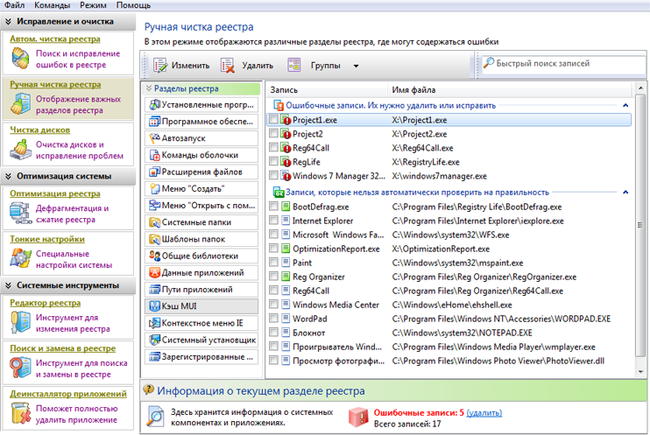Image resolution: width=650 pixels, height=435 pixels.
Task: Open the Файл menu
Action: click(x=15, y=5)
